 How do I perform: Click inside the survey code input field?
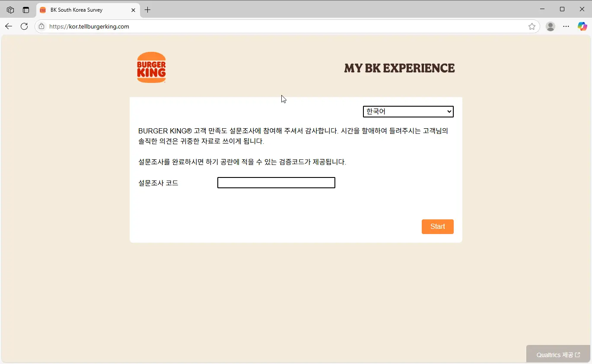276,182
